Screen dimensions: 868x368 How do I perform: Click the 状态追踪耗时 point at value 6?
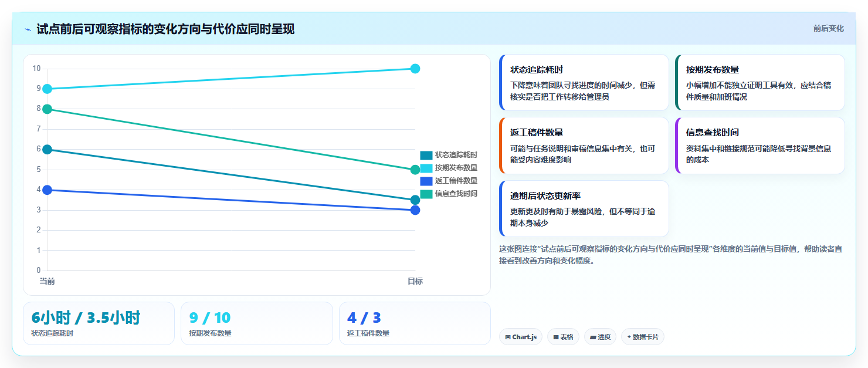click(x=48, y=150)
